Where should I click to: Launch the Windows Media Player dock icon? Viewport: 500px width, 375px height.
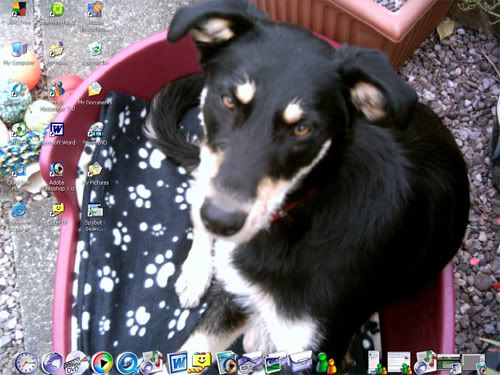pos(102,363)
